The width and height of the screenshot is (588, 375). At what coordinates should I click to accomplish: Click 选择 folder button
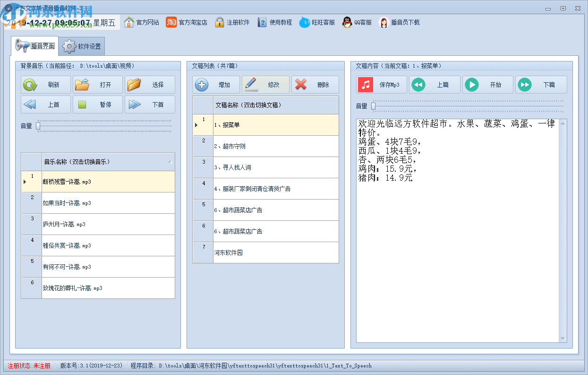click(x=150, y=85)
